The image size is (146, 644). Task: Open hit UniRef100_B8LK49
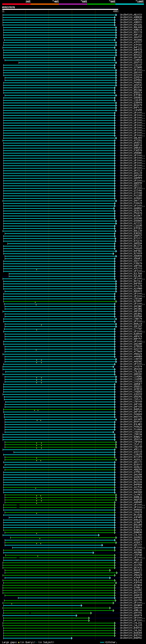click(131, 27)
